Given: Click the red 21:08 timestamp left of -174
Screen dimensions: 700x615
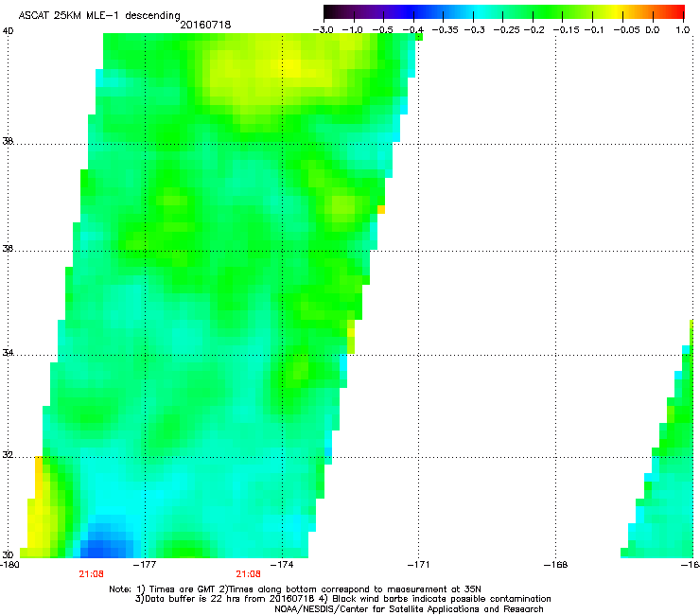Looking at the screenshot, I should [248, 574].
